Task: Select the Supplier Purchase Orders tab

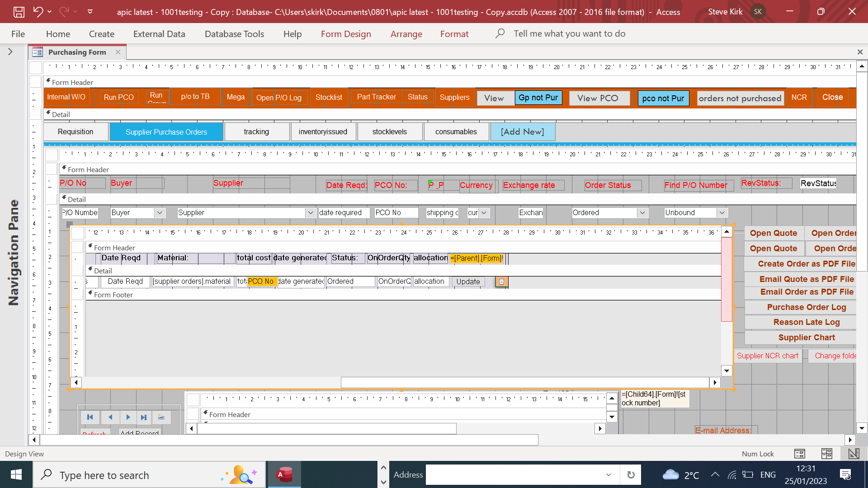Action: tap(166, 132)
